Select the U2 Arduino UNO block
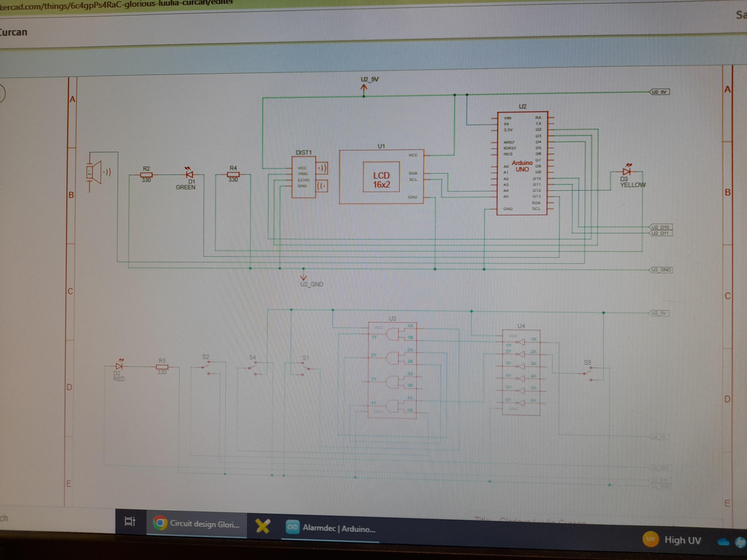The height and width of the screenshot is (560, 747). (522, 163)
